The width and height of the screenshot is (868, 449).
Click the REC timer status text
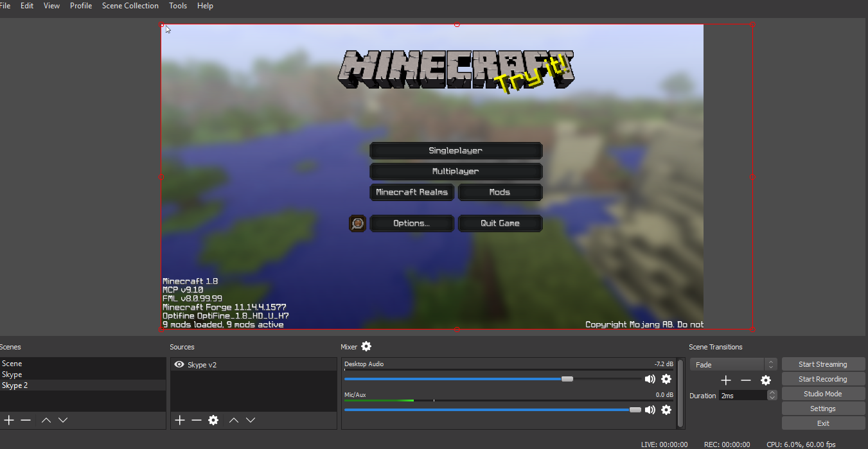727,445
